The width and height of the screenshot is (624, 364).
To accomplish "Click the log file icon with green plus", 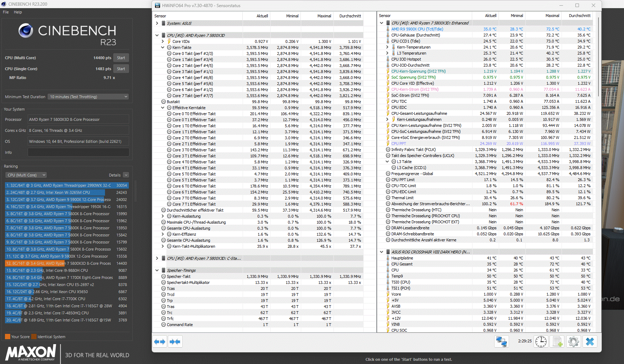I will coord(557,342).
